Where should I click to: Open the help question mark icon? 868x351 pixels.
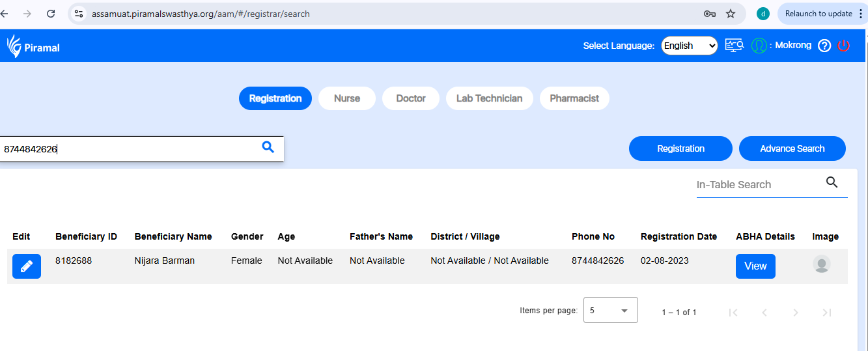tap(824, 46)
